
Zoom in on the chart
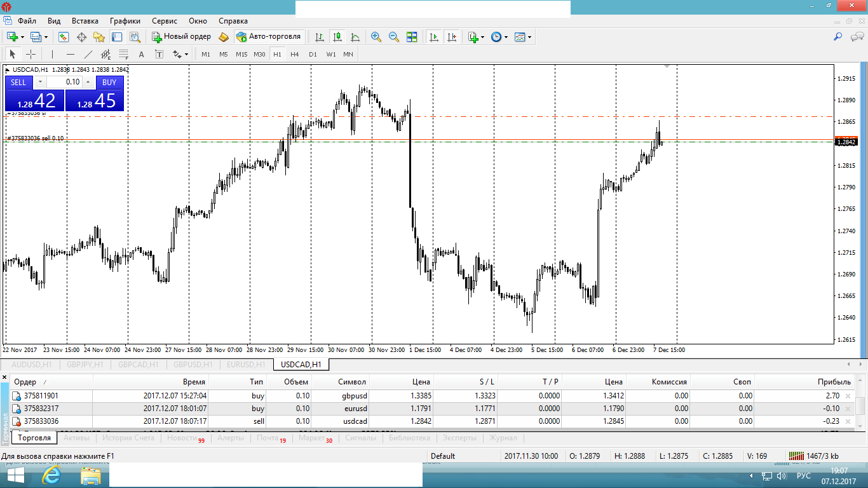(x=376, y=37)
